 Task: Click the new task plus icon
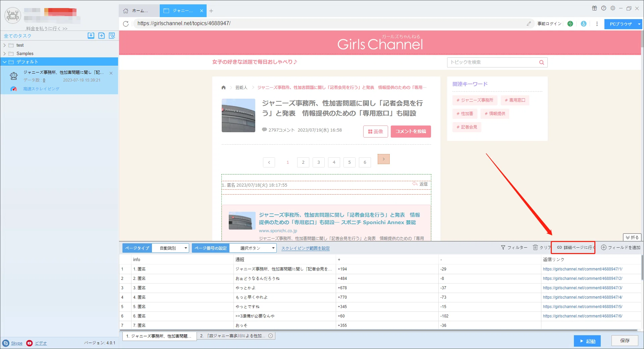tap(102, 36)
